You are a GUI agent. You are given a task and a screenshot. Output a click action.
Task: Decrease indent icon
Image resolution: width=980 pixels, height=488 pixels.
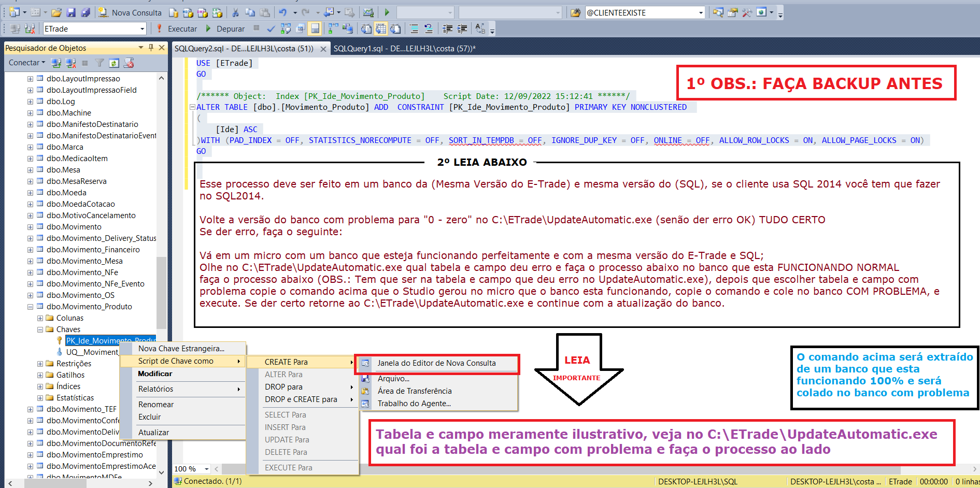[x=448, y=29]
